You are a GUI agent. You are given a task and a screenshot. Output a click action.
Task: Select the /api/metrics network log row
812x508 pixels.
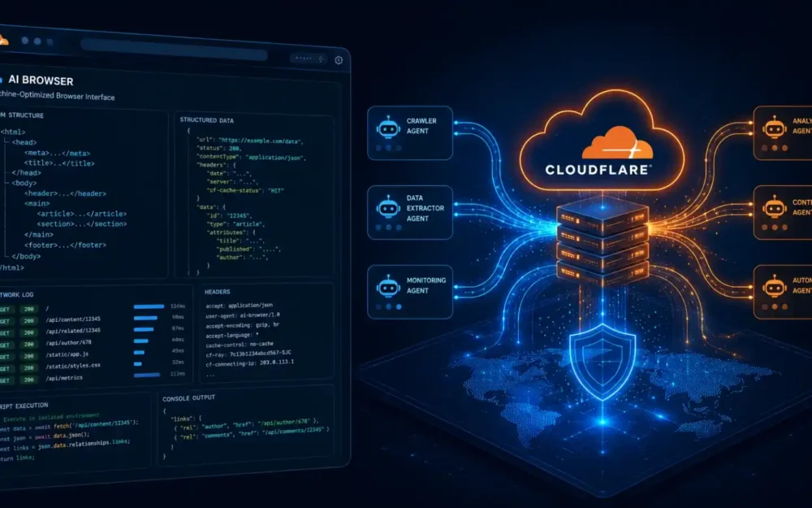pyautogui.click(x=93, y=379)
